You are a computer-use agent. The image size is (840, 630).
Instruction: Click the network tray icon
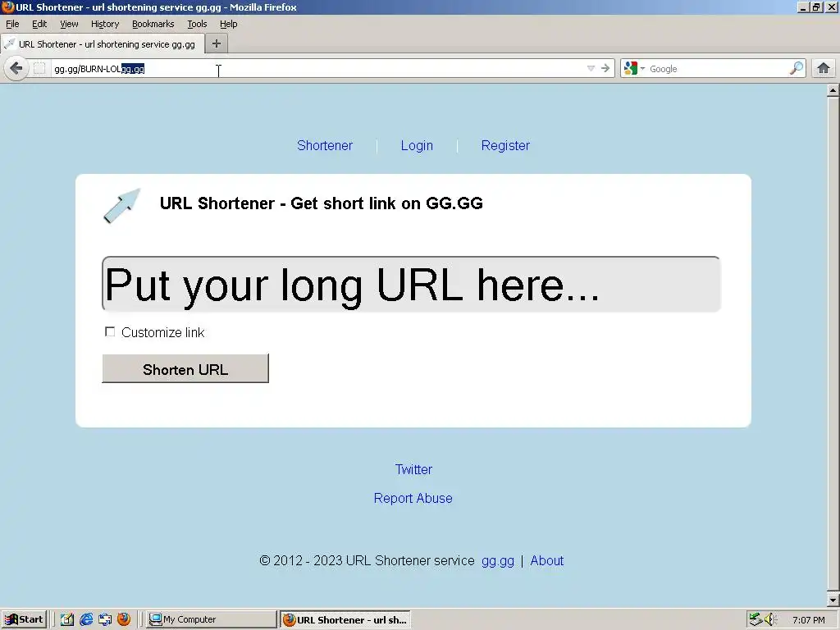click(756, 619)
